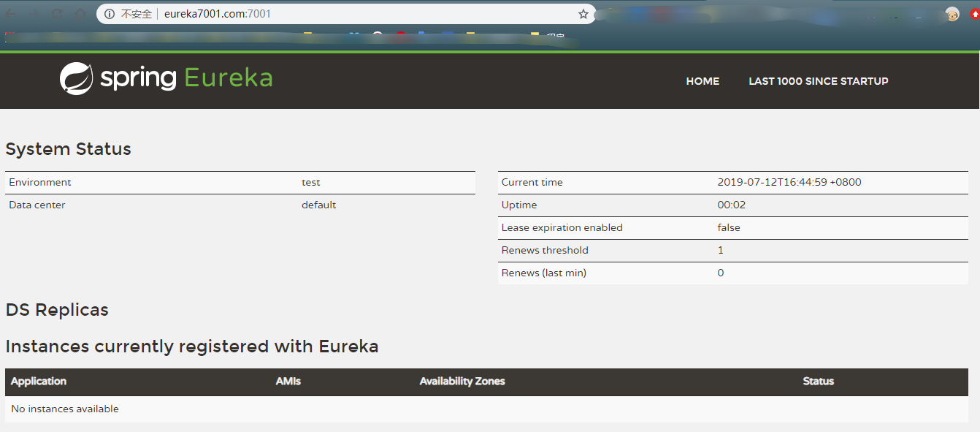Click 'Instances currently registered with Eureka' heading
Screen dimensions: 980x432
pyautogui.click(x=192, y=346)
